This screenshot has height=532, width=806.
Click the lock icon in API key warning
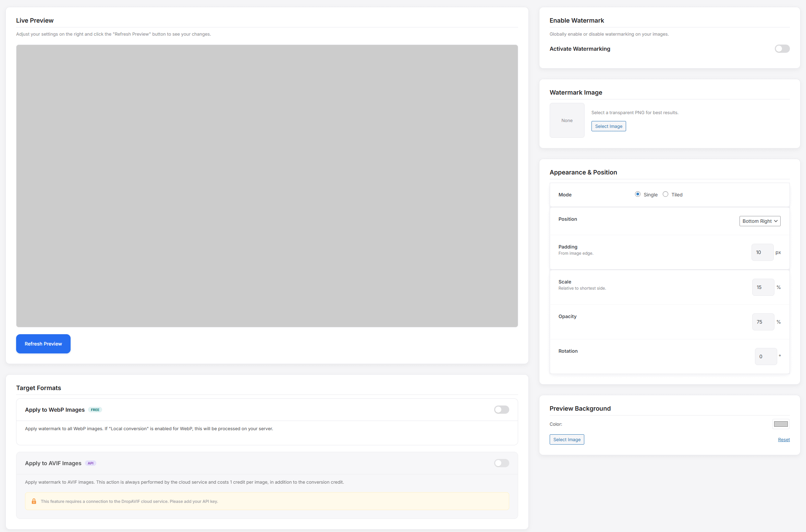point(34,501)
